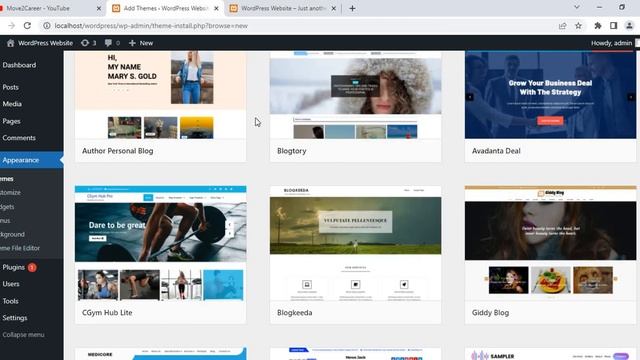This screenshot has width=640, height=360.
Task: Select the Add Themes browser tab
Action: coord(165,8)
